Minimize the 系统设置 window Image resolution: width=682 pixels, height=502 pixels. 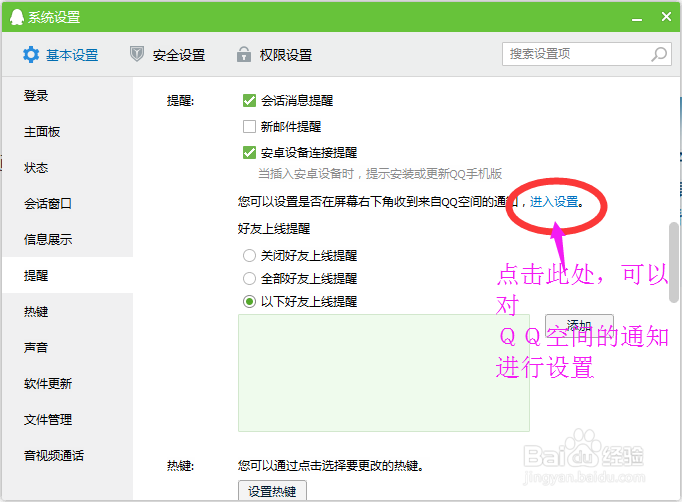click(x=637, y=19)
